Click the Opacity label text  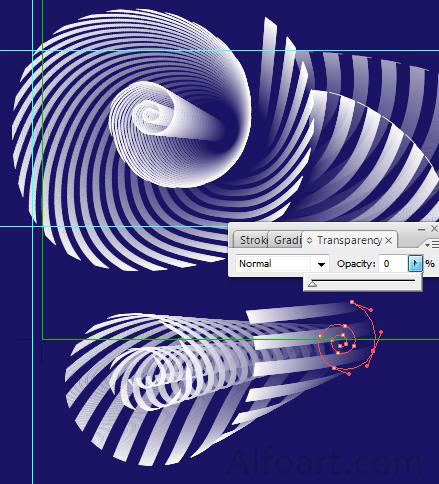pos(356,264)
